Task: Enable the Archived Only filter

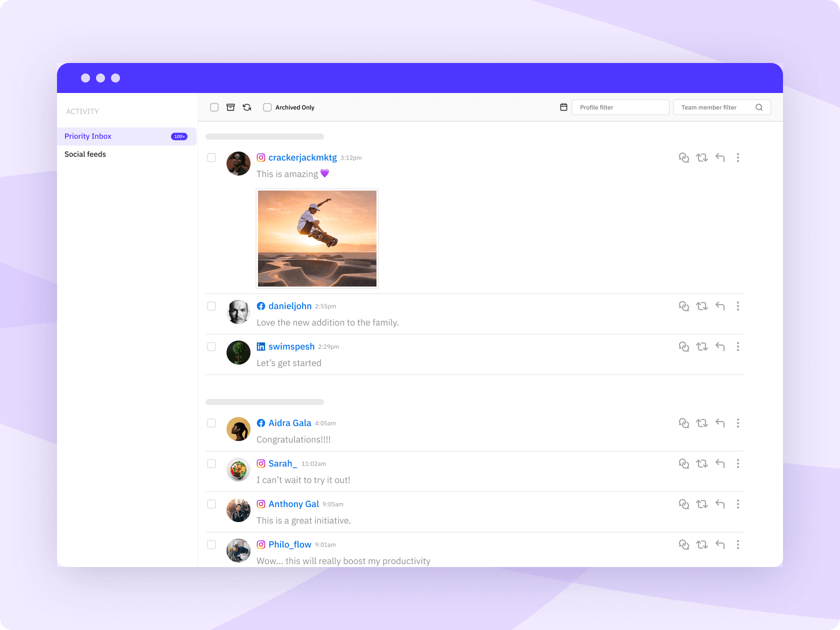Action: [x=267, y=107]
